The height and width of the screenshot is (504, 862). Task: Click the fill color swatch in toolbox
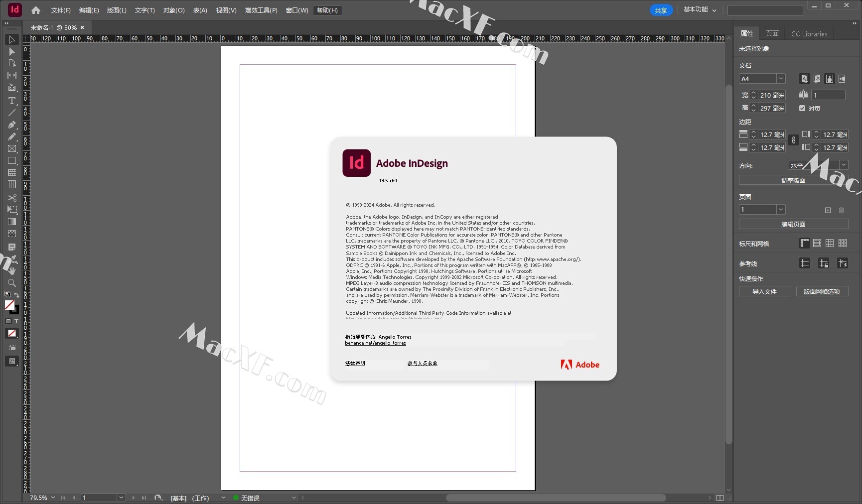(x=9, y=305)
